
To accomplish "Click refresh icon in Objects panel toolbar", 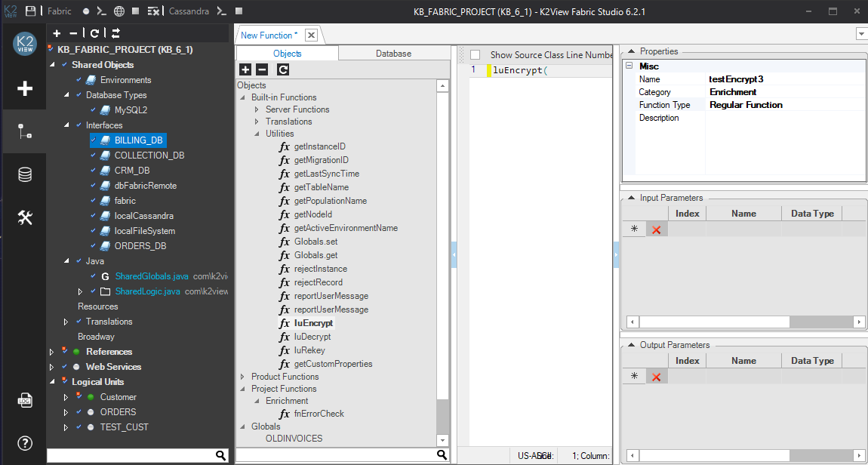I will 283,69.
